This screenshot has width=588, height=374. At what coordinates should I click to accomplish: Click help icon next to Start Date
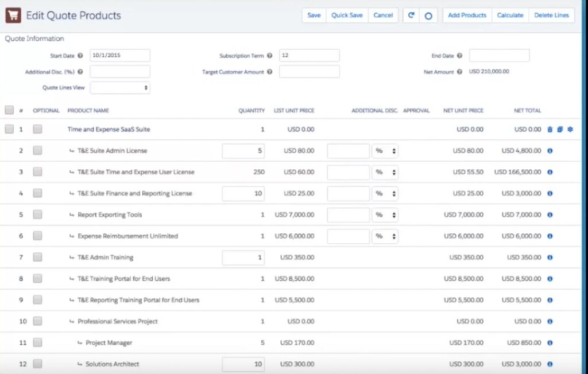click(x=80, y=56)
